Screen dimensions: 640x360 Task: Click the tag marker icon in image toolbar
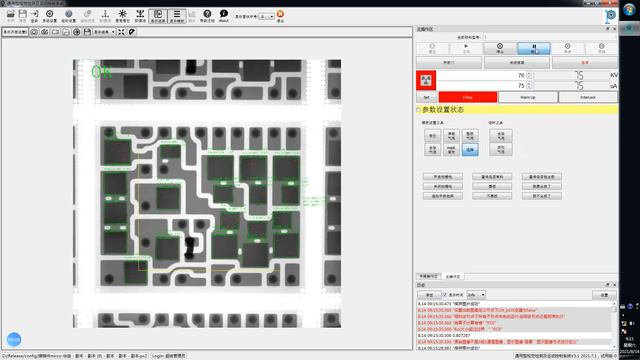[132, 32]
